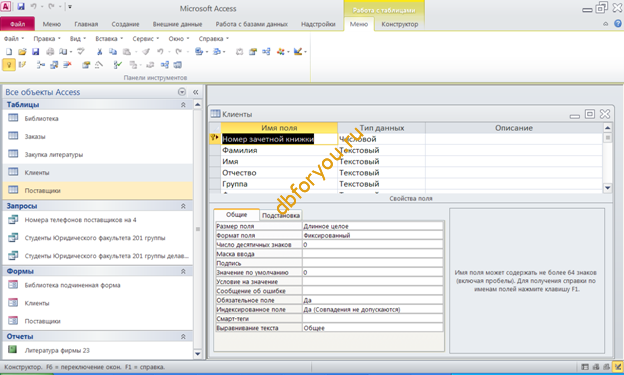The image size is (624, 375).
Task: Collapse the Формы group in navigation pane
Action: pyautogui.click(x=183, y=271)
